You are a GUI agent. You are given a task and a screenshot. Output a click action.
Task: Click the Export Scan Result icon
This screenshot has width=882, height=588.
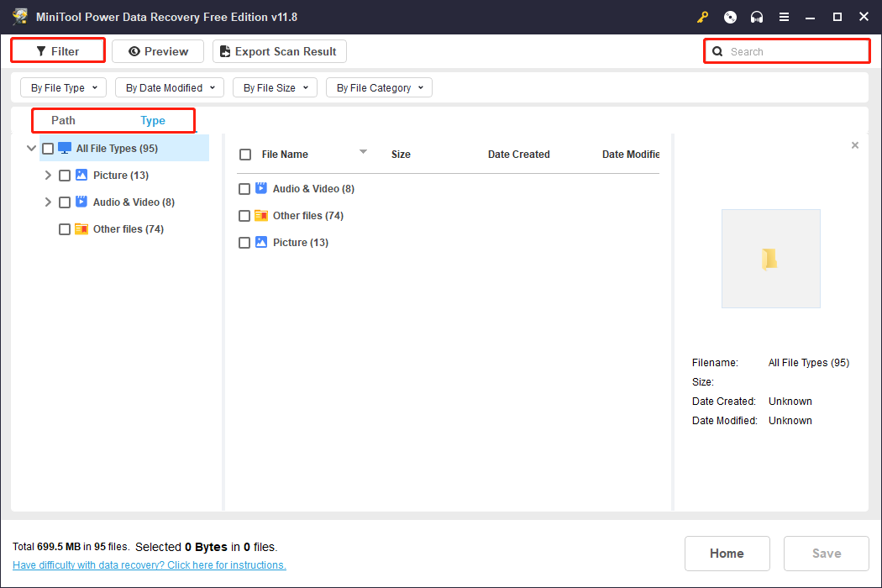[x=224, y=50]
